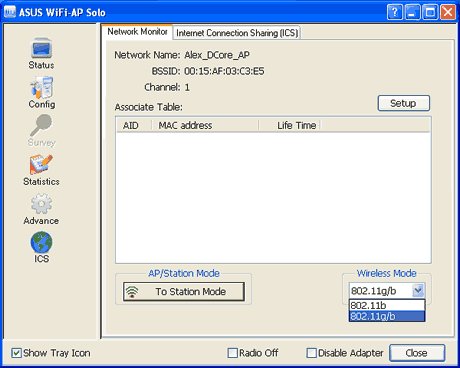Sort by the AID column header
The width and height of the screenshot is (460, 368).
coord(134,125)
